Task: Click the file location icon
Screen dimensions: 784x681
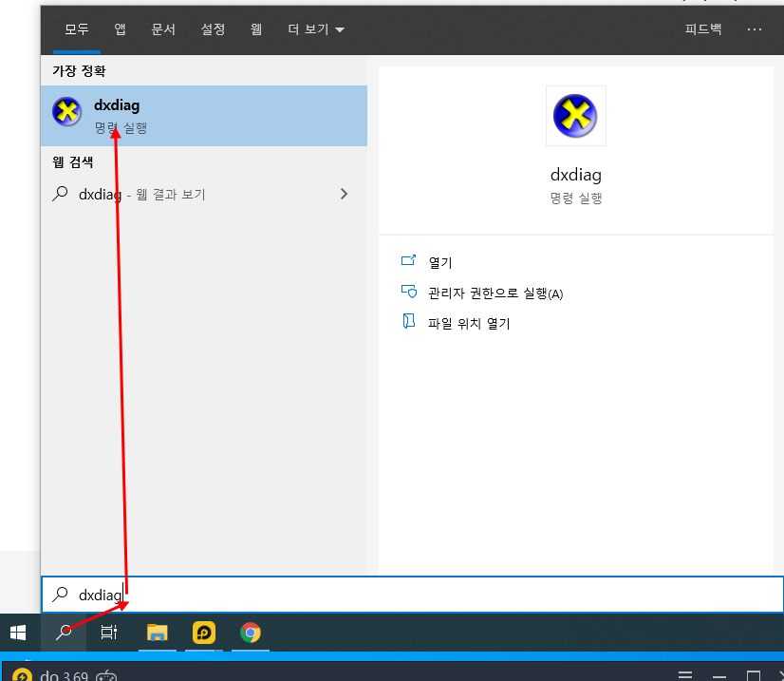Action: click(x=408, y=321)
